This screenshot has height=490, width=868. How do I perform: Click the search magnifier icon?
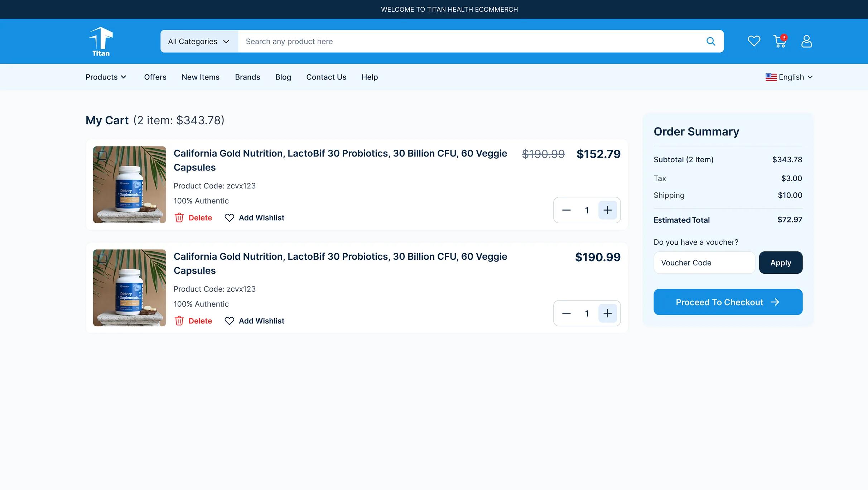[x=711, y=42]
